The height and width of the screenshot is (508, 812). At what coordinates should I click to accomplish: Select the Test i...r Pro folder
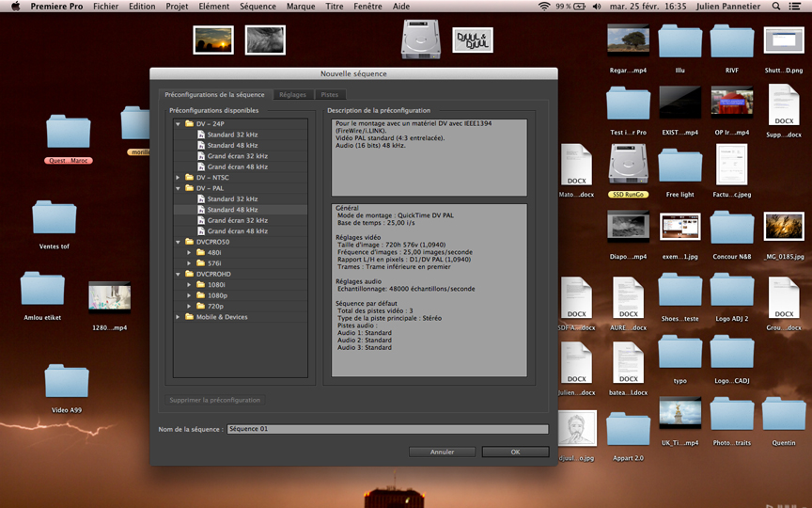628,103
